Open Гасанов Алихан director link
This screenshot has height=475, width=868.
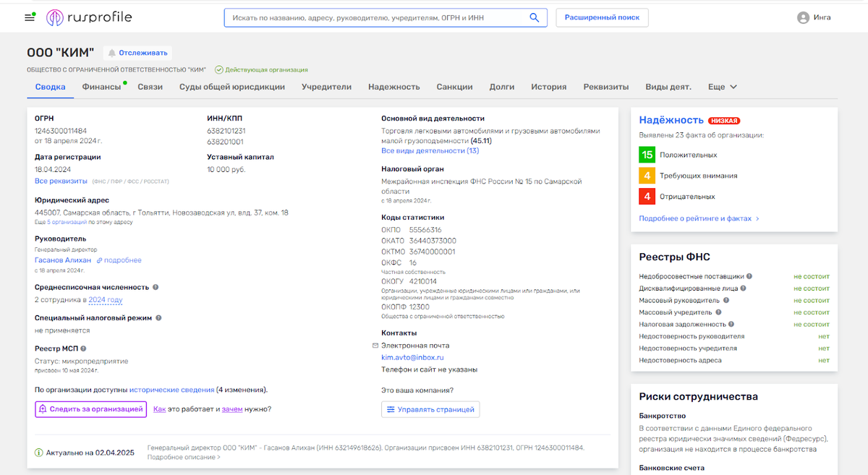(x=63, y=260)
